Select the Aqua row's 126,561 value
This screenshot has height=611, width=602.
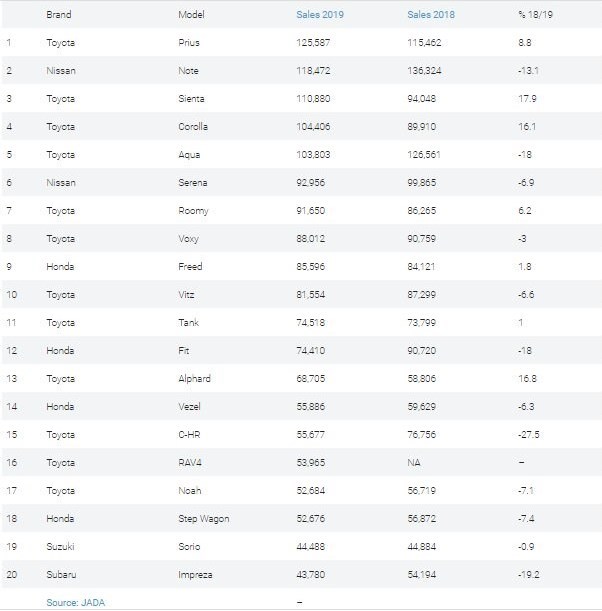(424, 155)
